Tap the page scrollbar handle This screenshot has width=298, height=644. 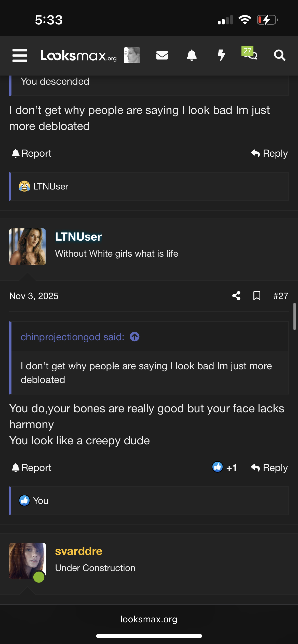pos(294,316)
